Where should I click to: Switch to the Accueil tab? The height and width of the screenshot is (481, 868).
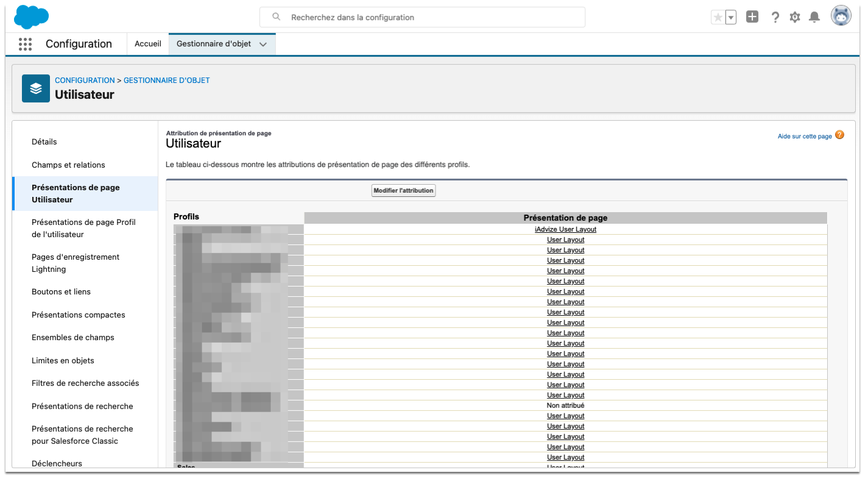tap(148, 44)
